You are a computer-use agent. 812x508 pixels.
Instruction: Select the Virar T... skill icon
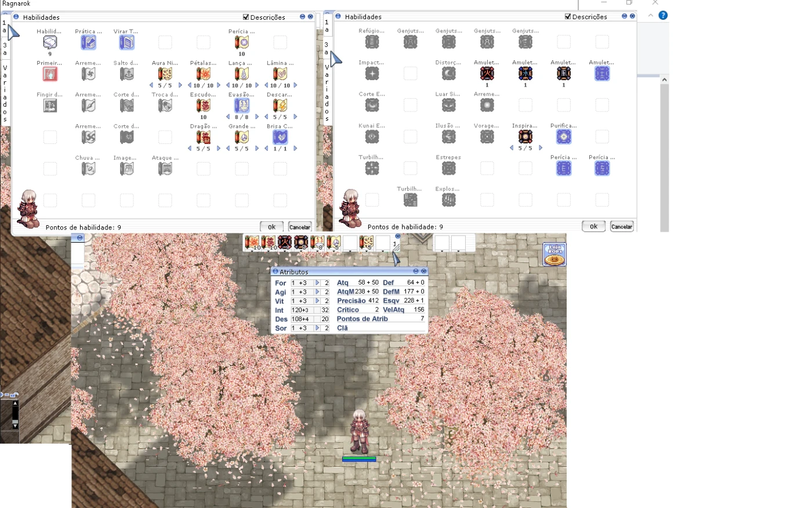126,42
